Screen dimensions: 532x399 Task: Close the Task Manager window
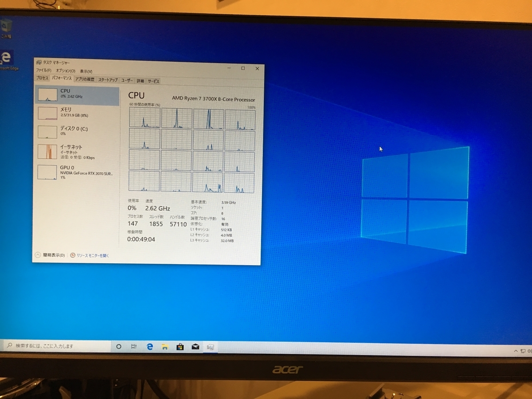click(257, 68)
